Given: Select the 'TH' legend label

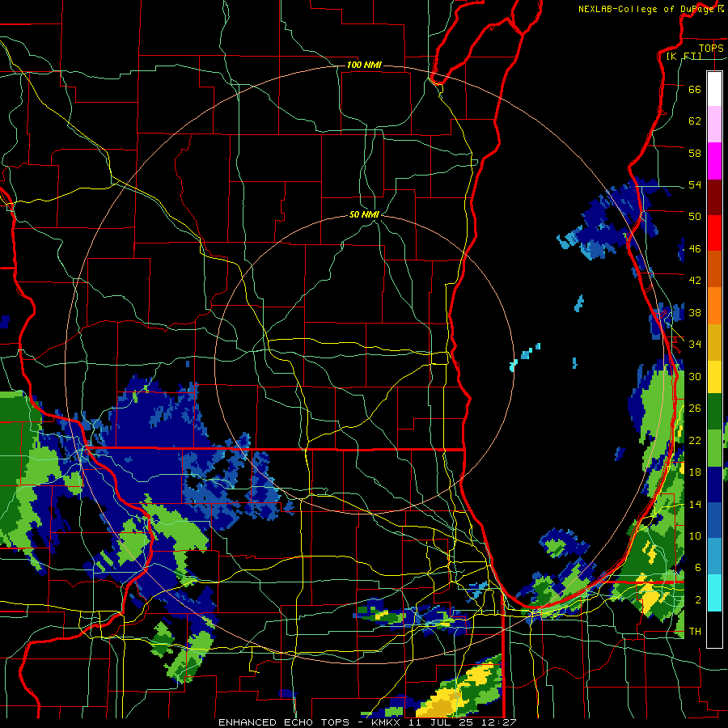Looking at the screenshot, I should tap(695, 631).
